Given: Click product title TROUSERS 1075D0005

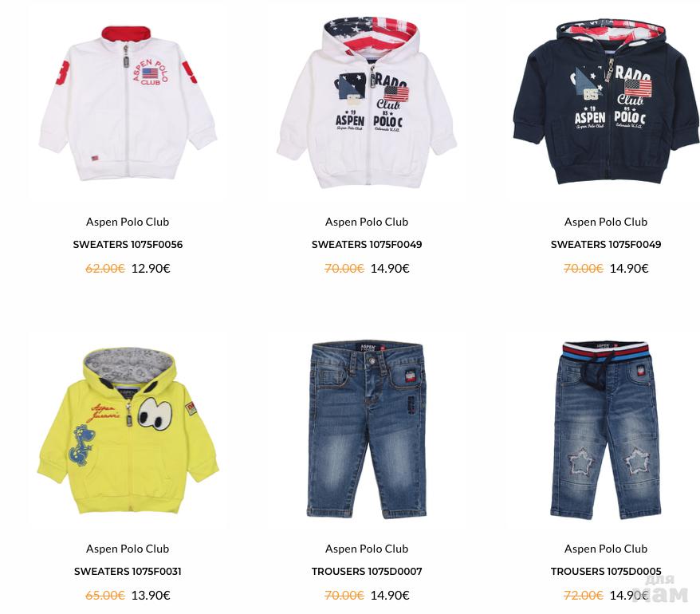Looking at the screenshot, I should point(606,571).
